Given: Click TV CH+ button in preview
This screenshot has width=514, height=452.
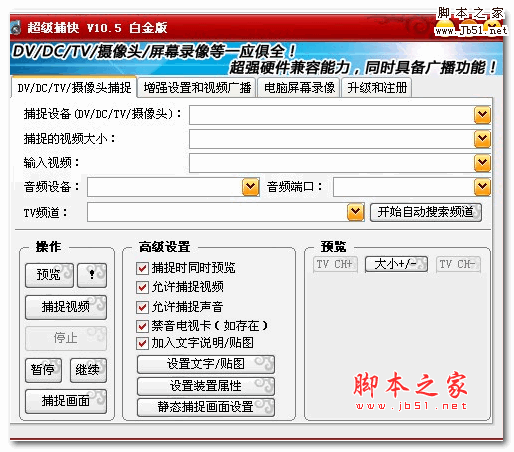Looking at the screenshot, I should point(335,264).
